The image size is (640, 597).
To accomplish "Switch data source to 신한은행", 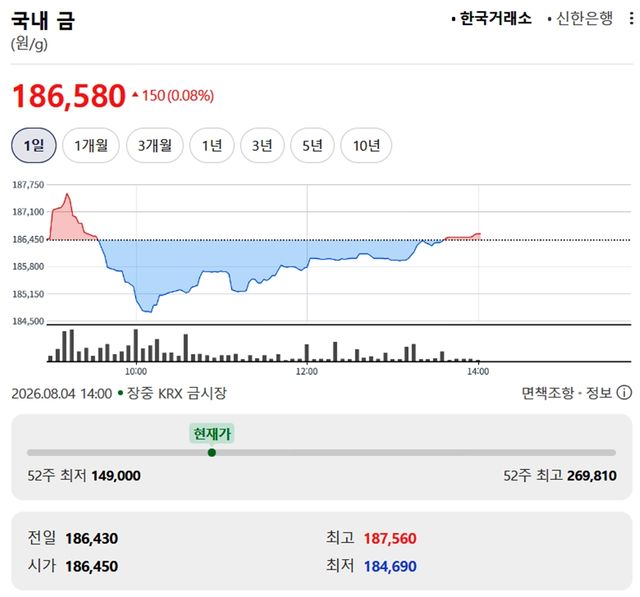I will 580,19.
